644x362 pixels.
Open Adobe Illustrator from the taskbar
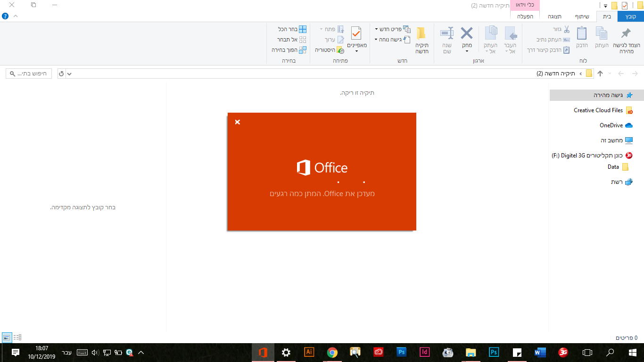coord(309,352)
